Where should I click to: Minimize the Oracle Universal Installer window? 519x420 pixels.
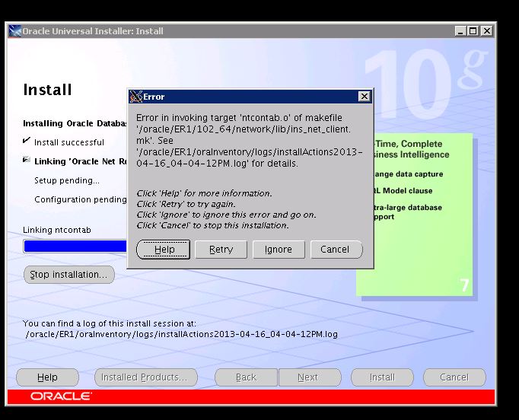click(x=460, y=31)
